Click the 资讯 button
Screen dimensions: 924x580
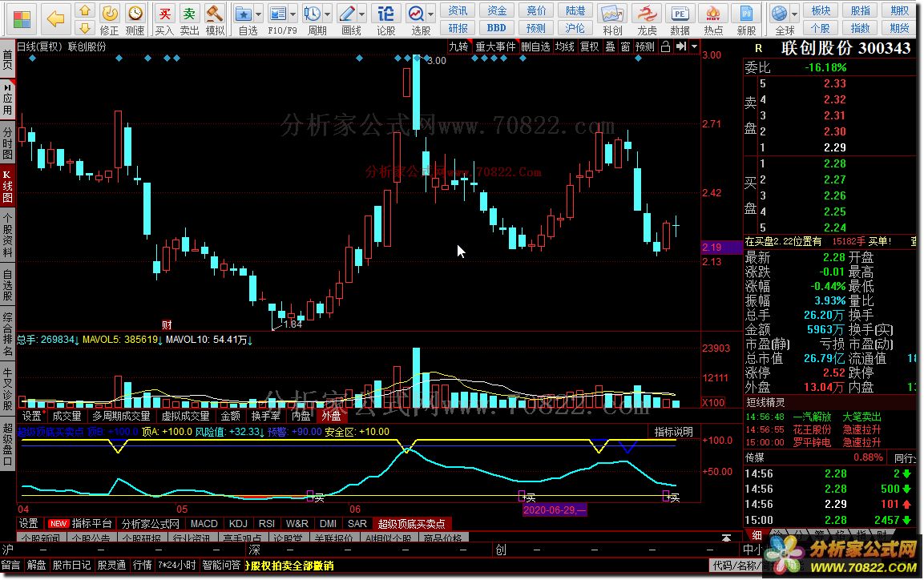coord(458,10)
